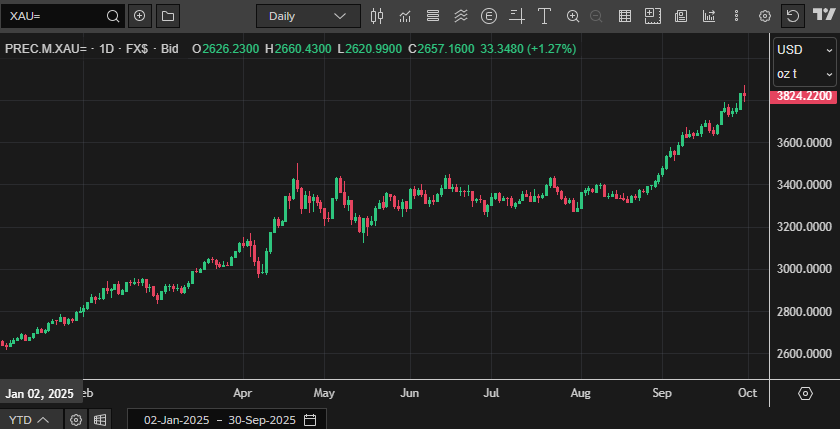
Task: Open the indicators menu icon
Action: (405, 16)
